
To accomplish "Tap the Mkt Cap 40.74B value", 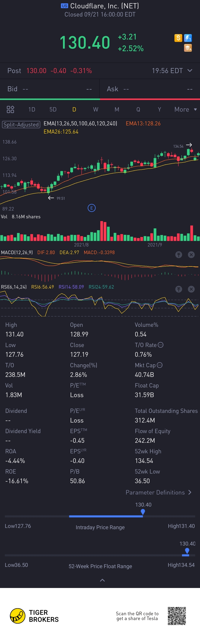I will 144,374.
